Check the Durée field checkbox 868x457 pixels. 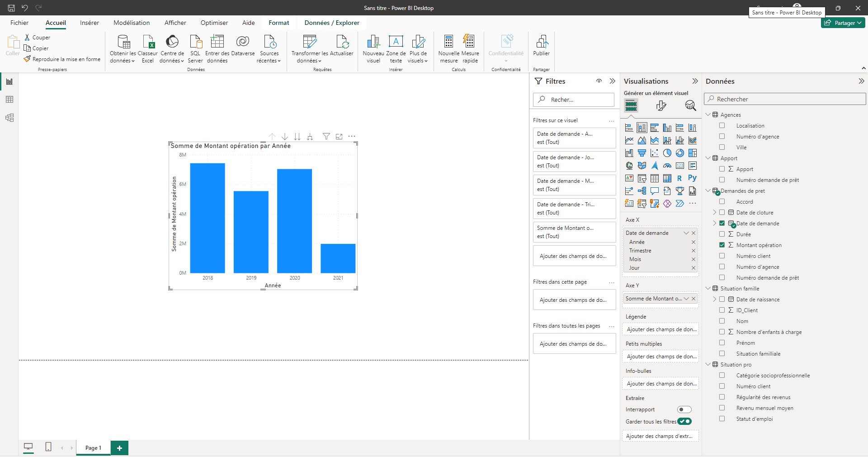click(x=722, y=234)
